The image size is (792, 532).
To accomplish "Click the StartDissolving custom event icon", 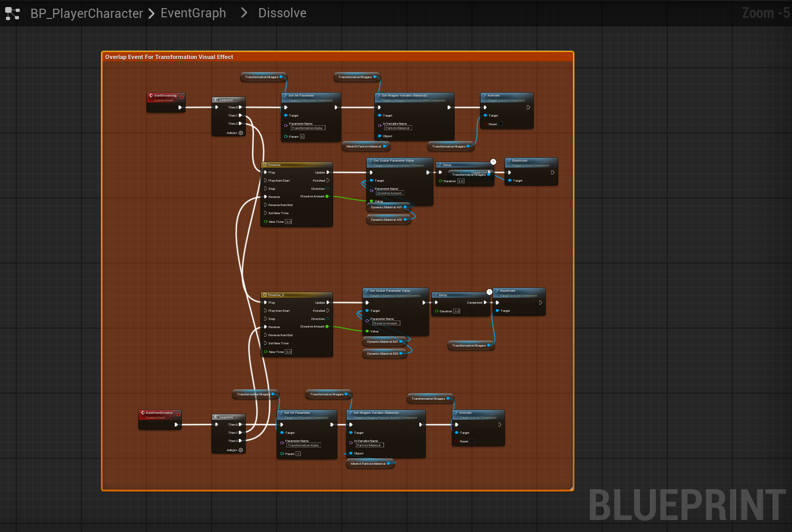I will point(151,95).
